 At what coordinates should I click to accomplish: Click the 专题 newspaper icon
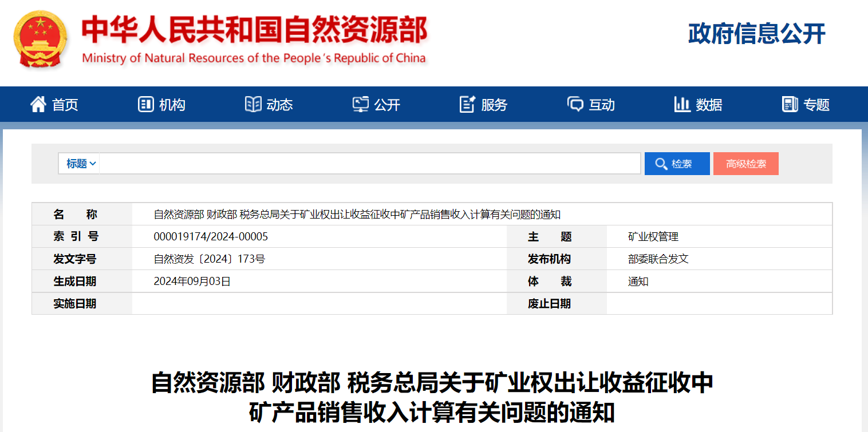[x=790, y=104]
